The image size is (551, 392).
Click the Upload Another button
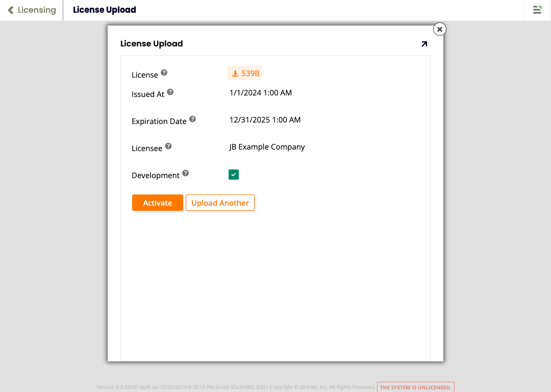(220, 203)
